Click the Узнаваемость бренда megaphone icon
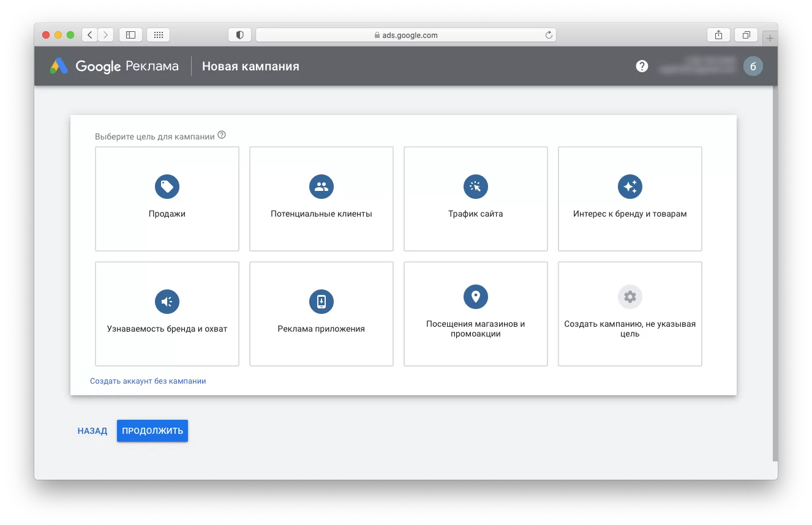The width and height of the screenshot is (812, 525). coord(167,301)
